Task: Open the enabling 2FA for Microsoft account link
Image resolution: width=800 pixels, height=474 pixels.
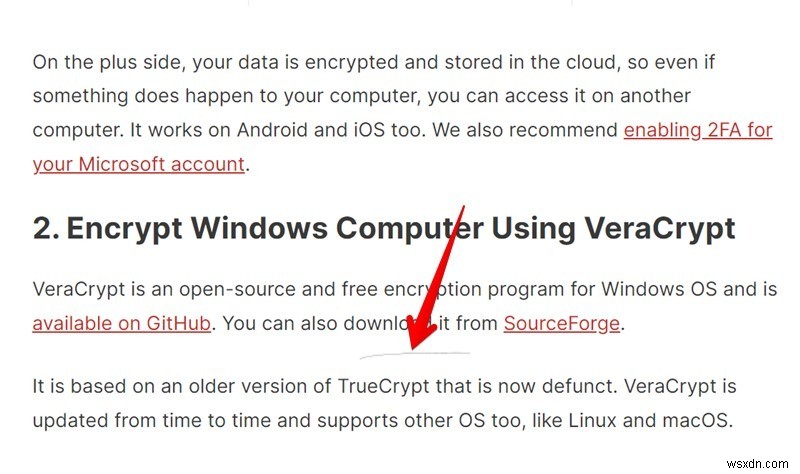Action: click(697, 131)
